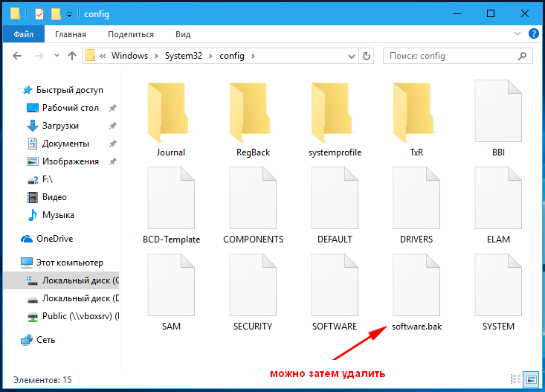Refresh the config folder view
The image size is (545, 392).
point(367,56)
